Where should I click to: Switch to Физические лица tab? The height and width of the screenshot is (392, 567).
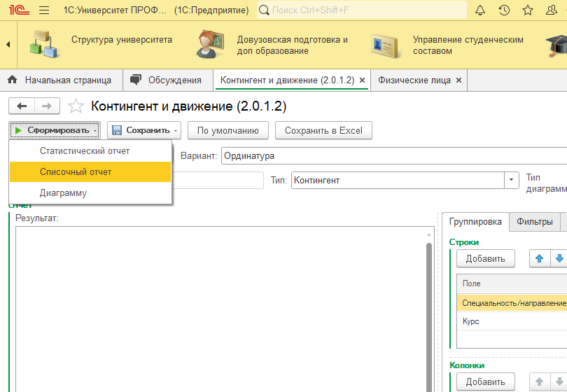pos(414,80)
